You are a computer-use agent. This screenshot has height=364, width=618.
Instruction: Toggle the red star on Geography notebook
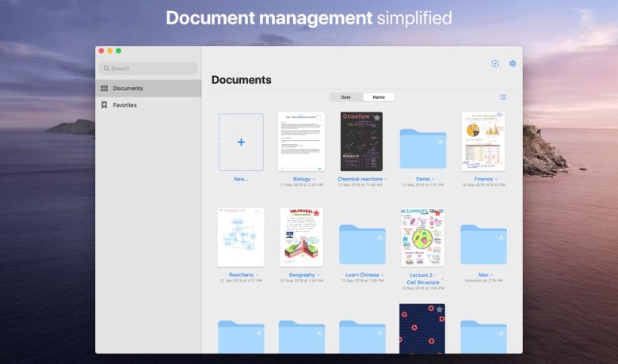(x=316, y=213)
